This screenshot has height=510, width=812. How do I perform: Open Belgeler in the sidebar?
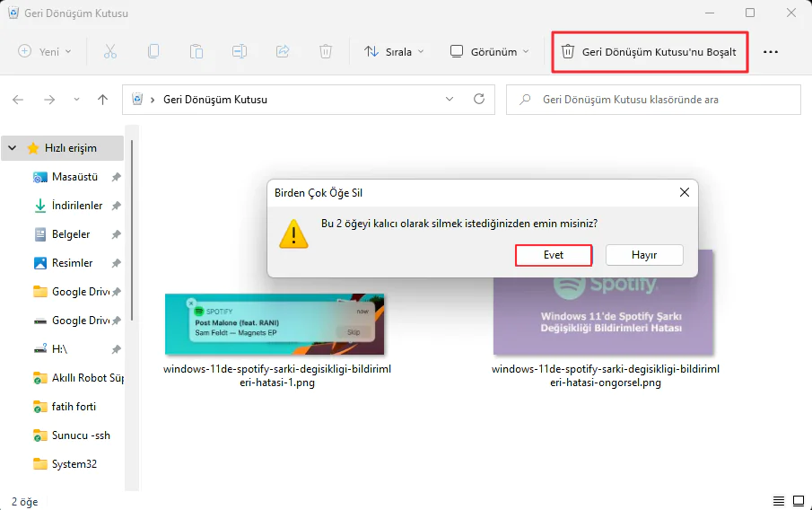(71, 234)
